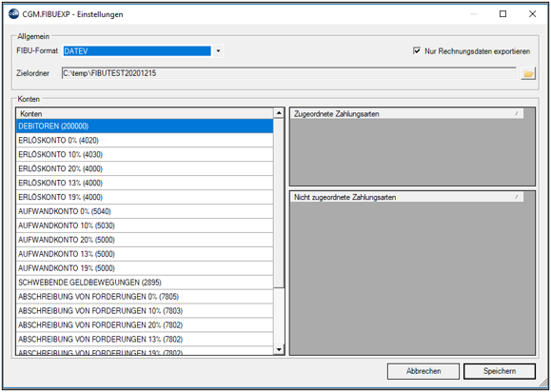Select ERLÖSKONTO 20% (4000) row
This screenshot has width=551, height=392.
tap(145, 168)
